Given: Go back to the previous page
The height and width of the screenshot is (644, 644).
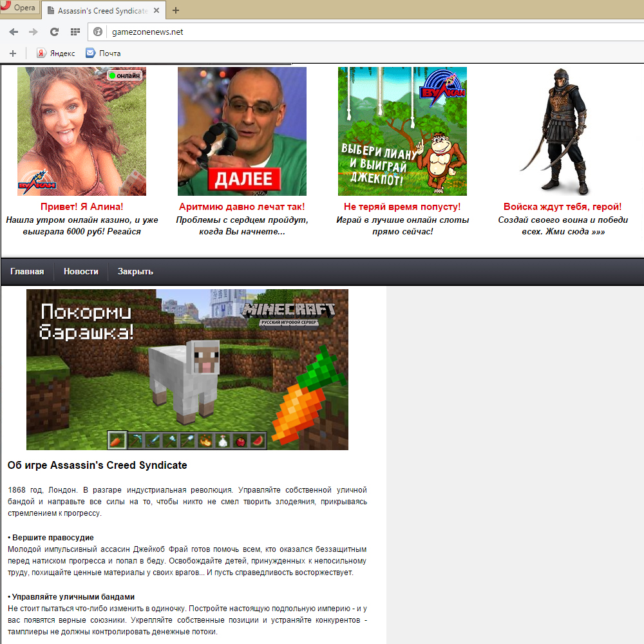Looking at the screenshot, I should click(x=14, y=32).
